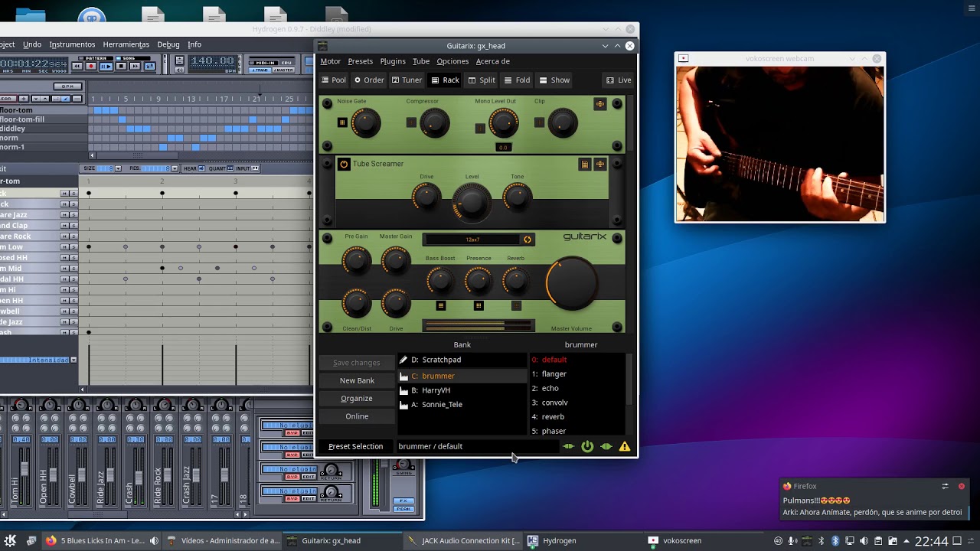
Task: Switch to Pool view in Guitarix
Action: 334,80
